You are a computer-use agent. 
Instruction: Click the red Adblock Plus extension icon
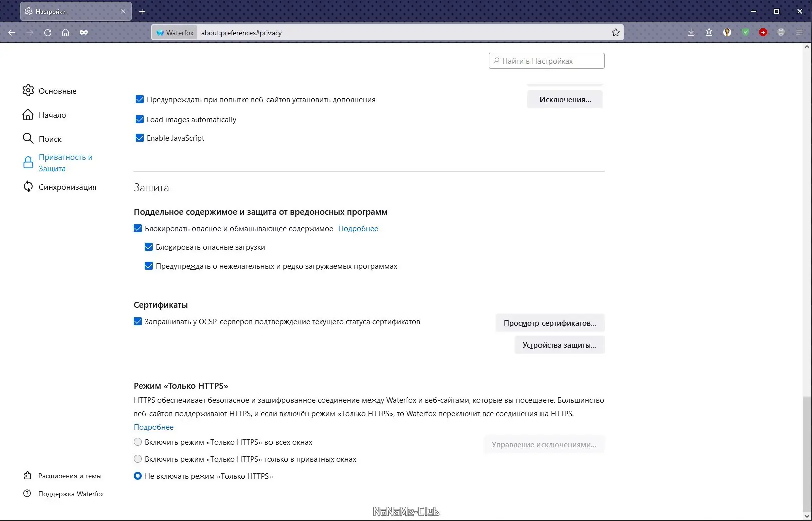tap(763, 32)
